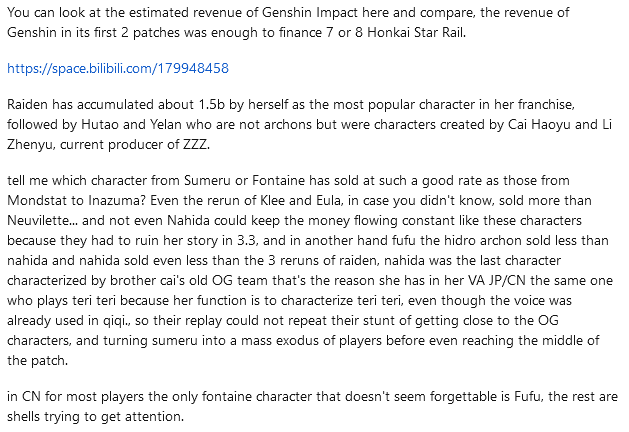Click "the patch." ending the third paragraph
Screen dimensions: 629x432
(38, 361)
